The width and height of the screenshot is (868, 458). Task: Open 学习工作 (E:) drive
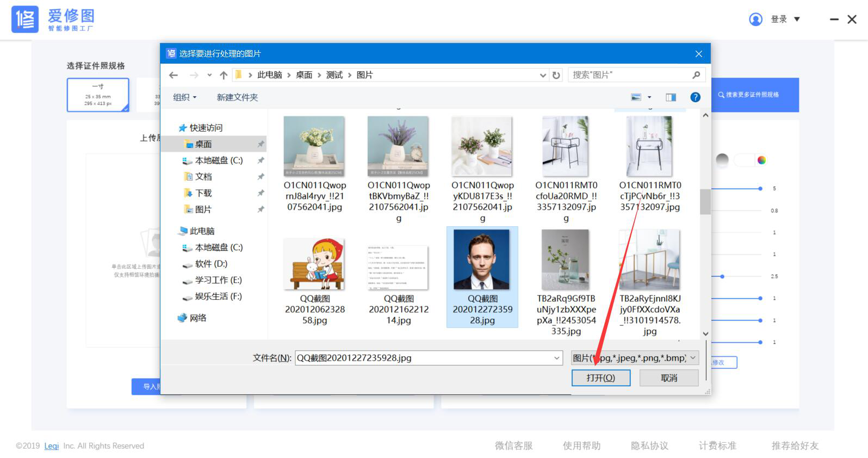point(218,280)
